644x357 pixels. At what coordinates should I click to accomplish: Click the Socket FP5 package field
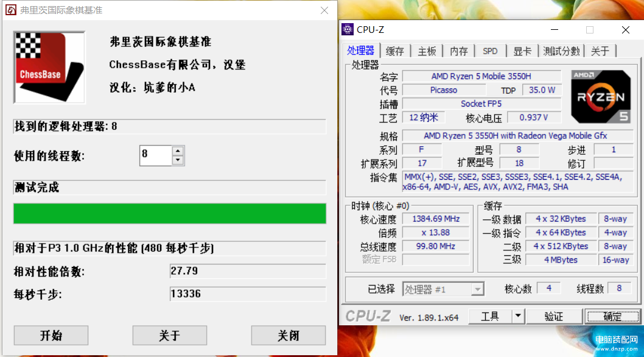(x=481, y=103)
